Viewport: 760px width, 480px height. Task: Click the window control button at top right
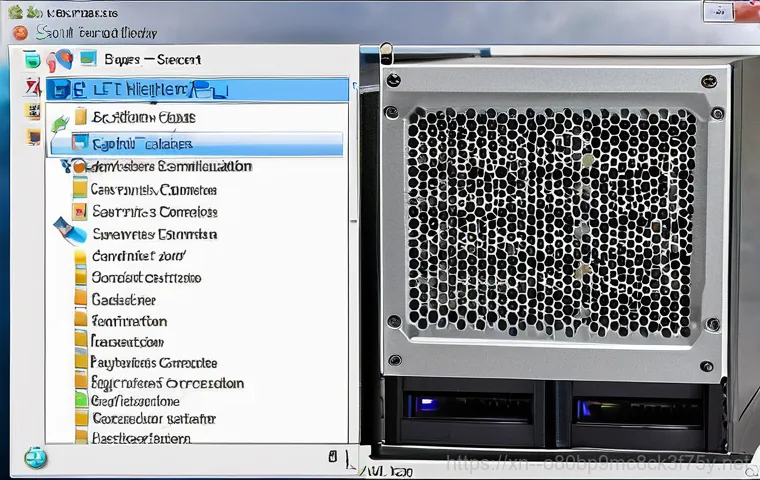point(718,11)
